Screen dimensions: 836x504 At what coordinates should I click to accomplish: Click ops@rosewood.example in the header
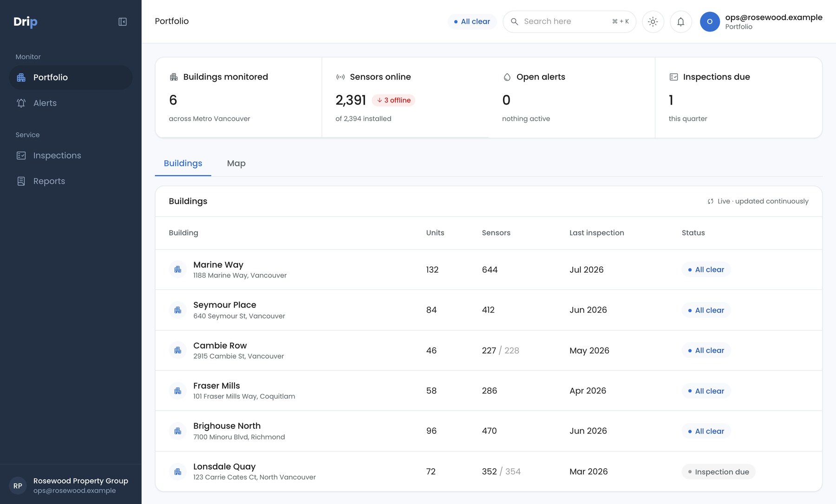(774, 17)
